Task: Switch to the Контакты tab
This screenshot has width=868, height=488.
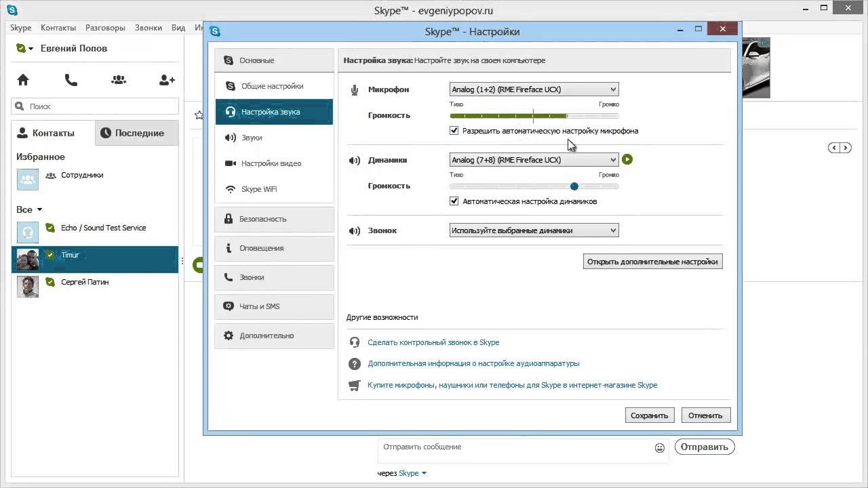Action: click(53, 133)
